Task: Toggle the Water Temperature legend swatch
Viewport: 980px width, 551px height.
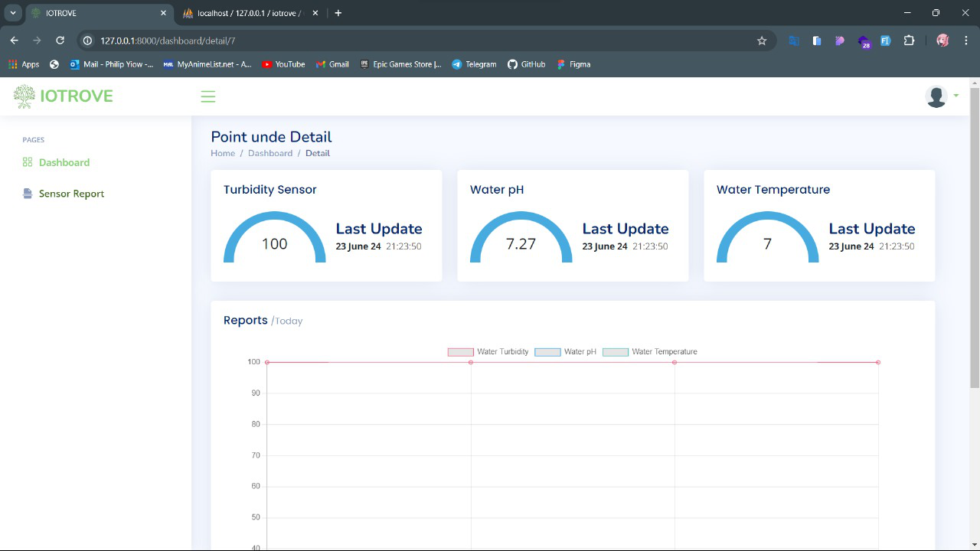Action: 616,352
